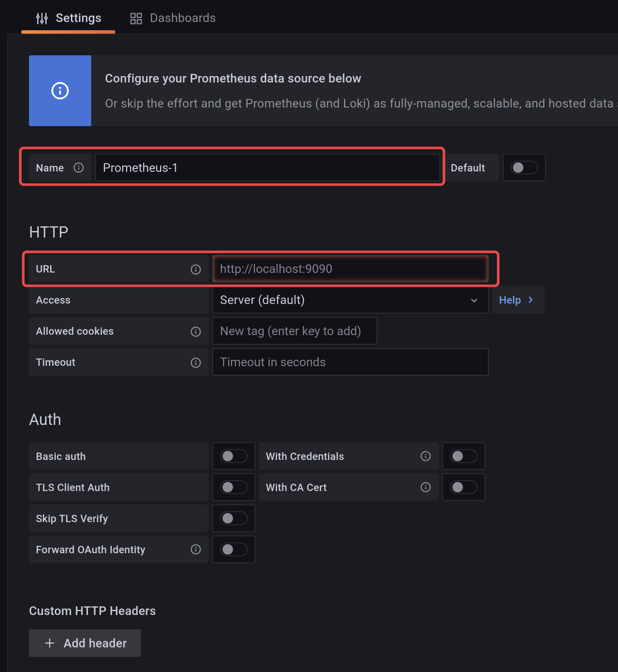Click the Timeout info icon
Viewport: 618px width, 672px height.
pyautogui.click(x=196, y=363)
